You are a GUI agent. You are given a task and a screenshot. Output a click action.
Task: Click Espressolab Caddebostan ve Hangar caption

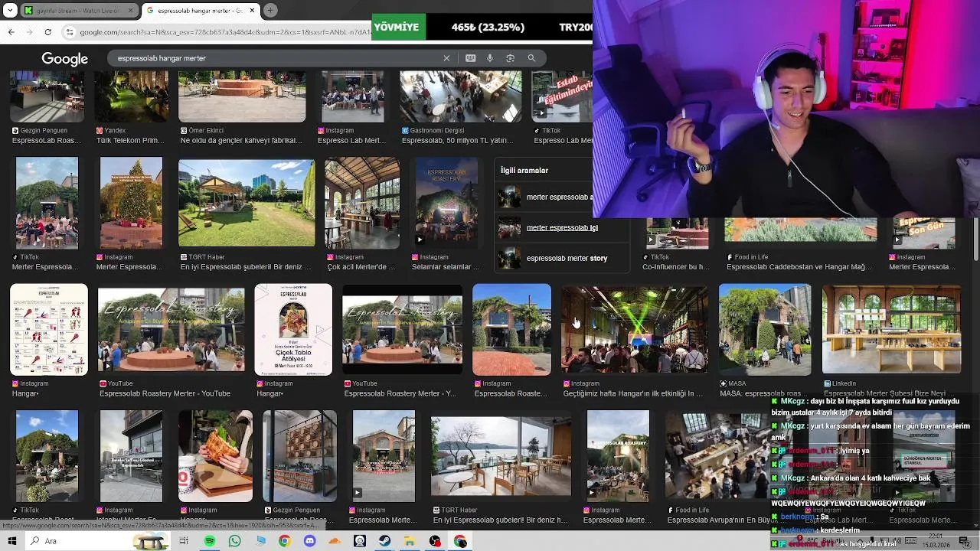point(799,267)
